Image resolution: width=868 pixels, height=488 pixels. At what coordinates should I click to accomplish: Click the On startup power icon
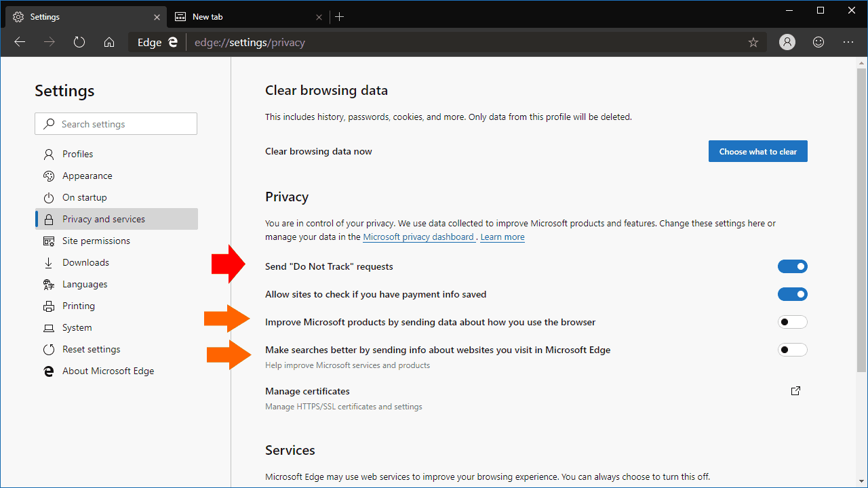pos(49,197)
